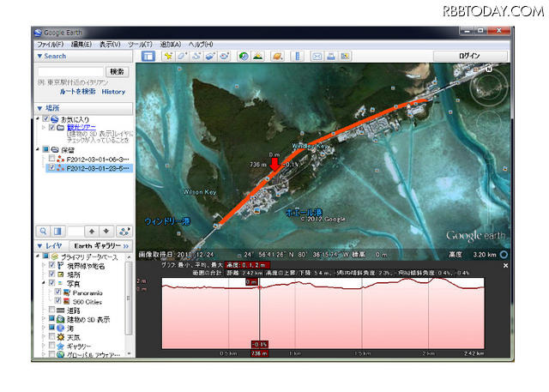Open the ヘルプ(H) menu
549x392 pixels.
(x=201, y=45)
